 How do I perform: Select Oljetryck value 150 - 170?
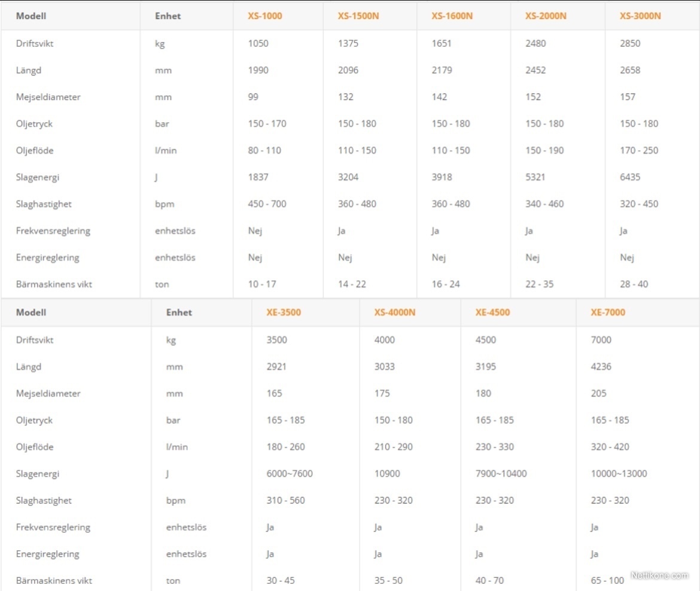(267, 124)
